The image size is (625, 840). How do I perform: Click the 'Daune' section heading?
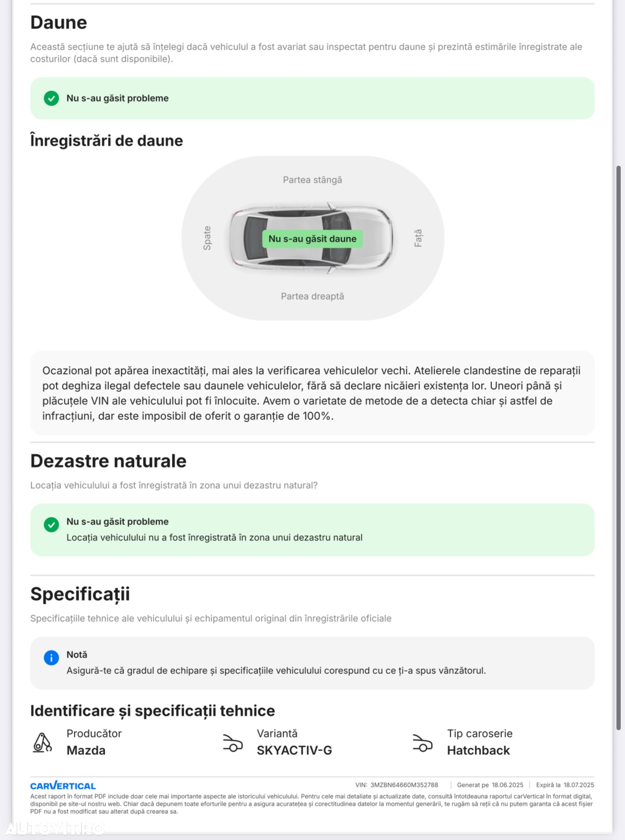[x=59, y=23]
